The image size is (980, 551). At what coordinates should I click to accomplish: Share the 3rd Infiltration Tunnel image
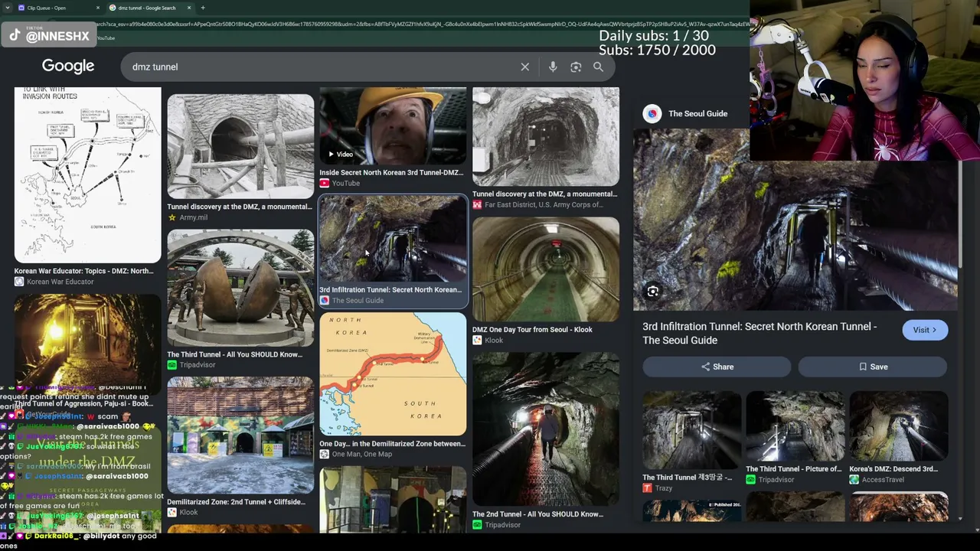pos(717,367)
